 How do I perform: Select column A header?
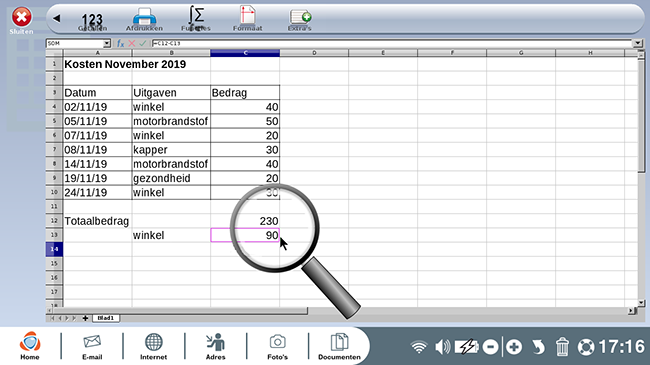[x=97, y=53]
